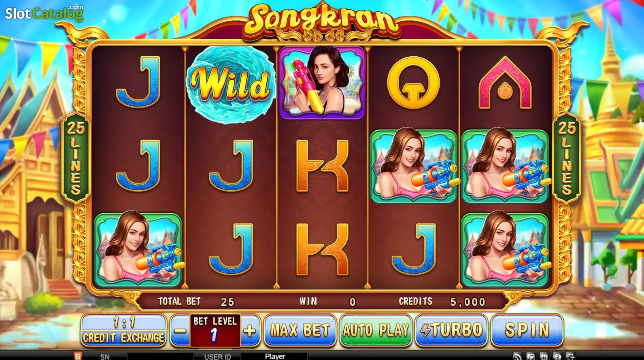Screen dimensions: 644x360
Task: Select the Wild symbol on reel two
Action: [x=231, y=84]
